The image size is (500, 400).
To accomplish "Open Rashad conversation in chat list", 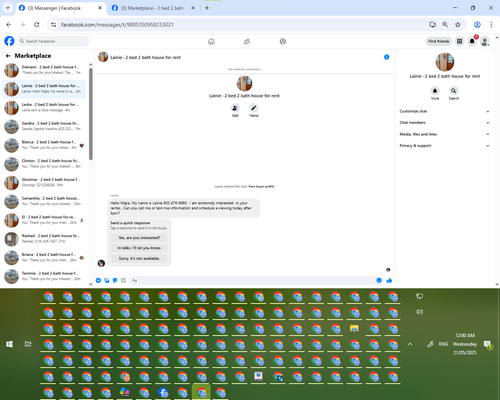I will point(44,238).
